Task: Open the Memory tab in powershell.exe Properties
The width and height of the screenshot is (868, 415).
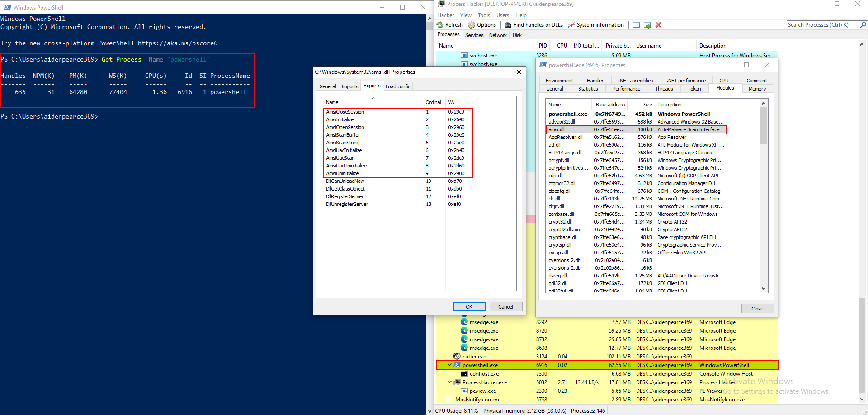Action: pyautogui.click(x=757, y=89)
